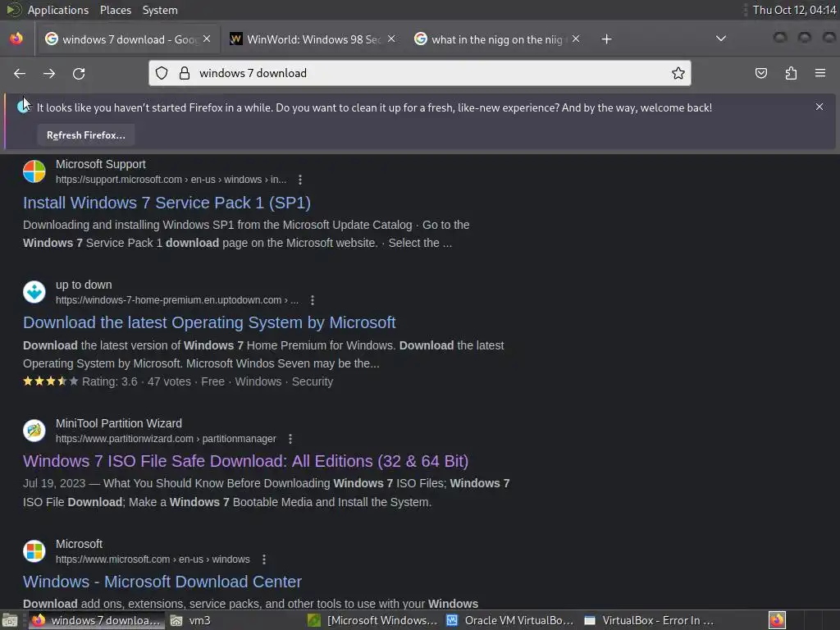
Task: Open 'Install Windows 7 Service Pack 1 (SP1)' link
Action: click(167, 203)
